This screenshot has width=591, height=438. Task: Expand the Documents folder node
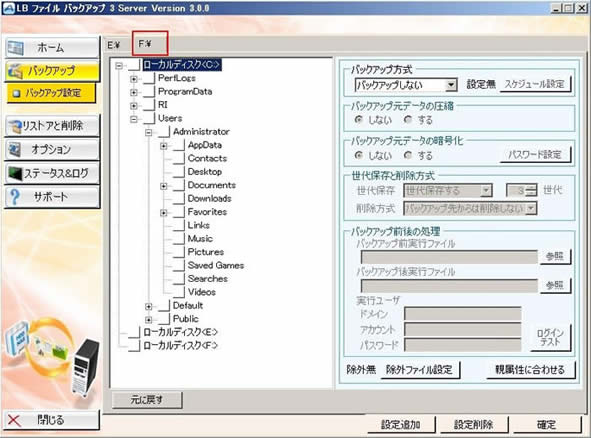coord(164,186)
